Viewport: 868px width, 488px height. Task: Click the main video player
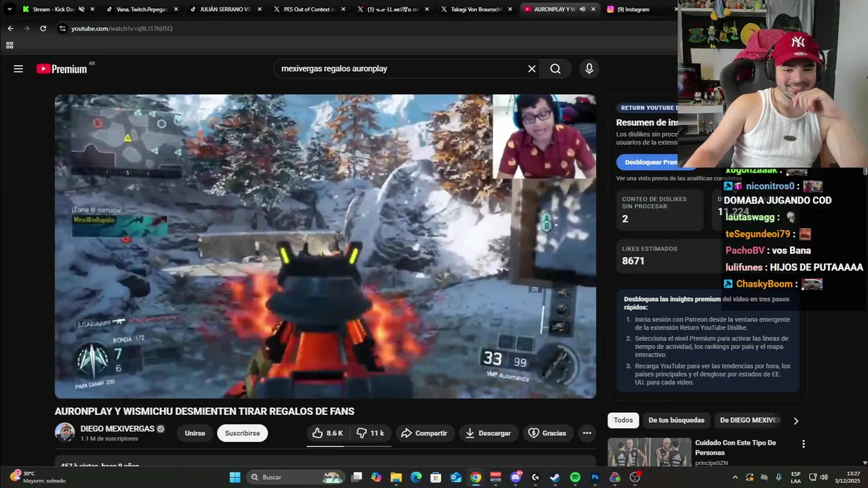pos(325,246)
